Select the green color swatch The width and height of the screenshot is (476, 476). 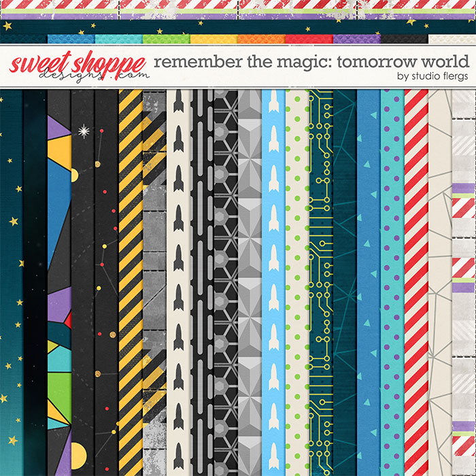tap(167, 39)
